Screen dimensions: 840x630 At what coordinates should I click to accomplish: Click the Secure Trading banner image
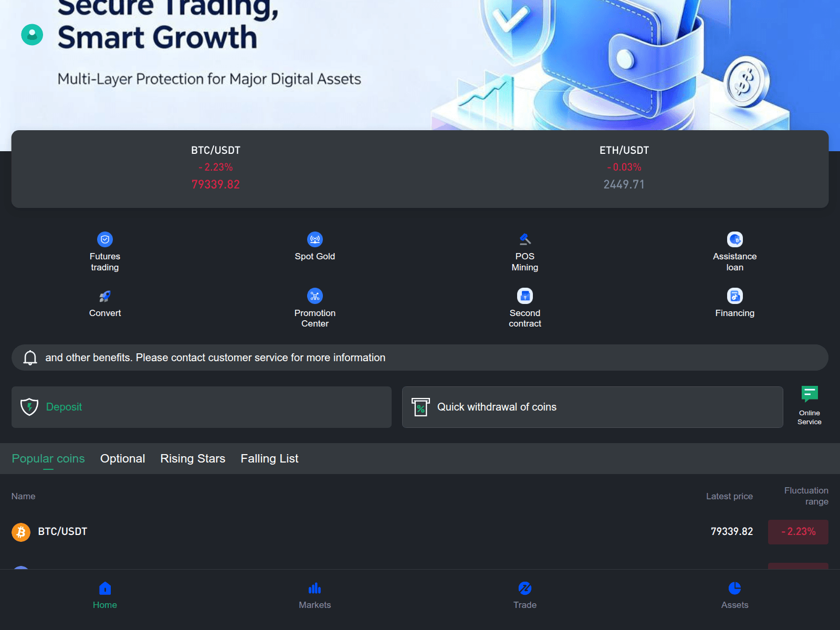pos(420,65)
